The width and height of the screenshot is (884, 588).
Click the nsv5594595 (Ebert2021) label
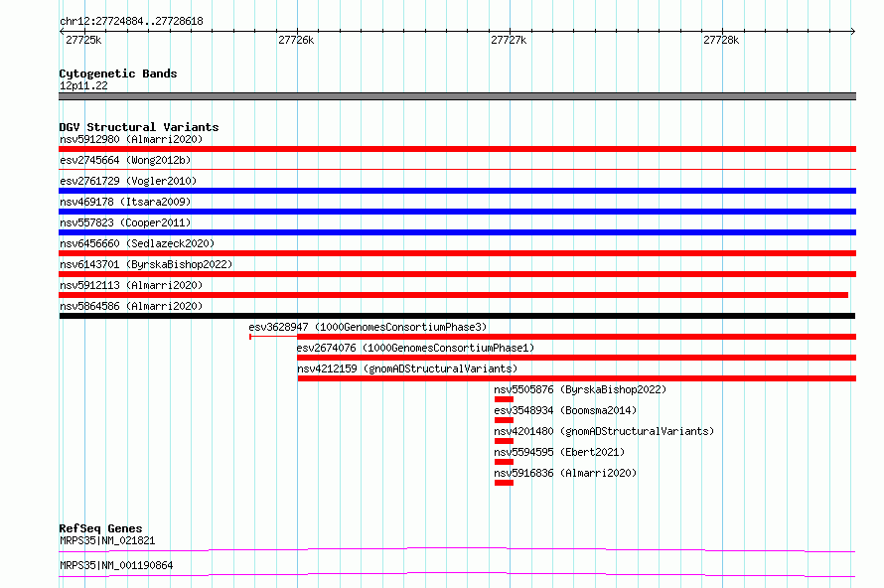559,452
